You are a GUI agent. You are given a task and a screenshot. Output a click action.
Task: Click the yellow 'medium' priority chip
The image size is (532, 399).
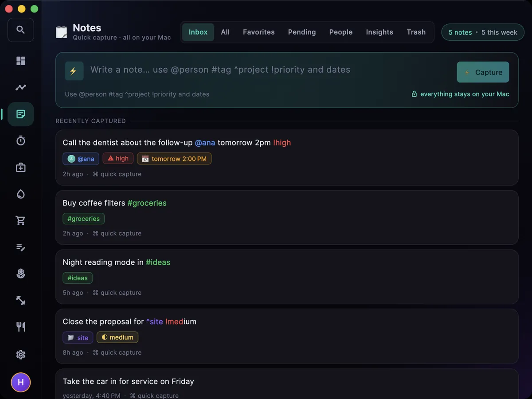click(117, 337)
